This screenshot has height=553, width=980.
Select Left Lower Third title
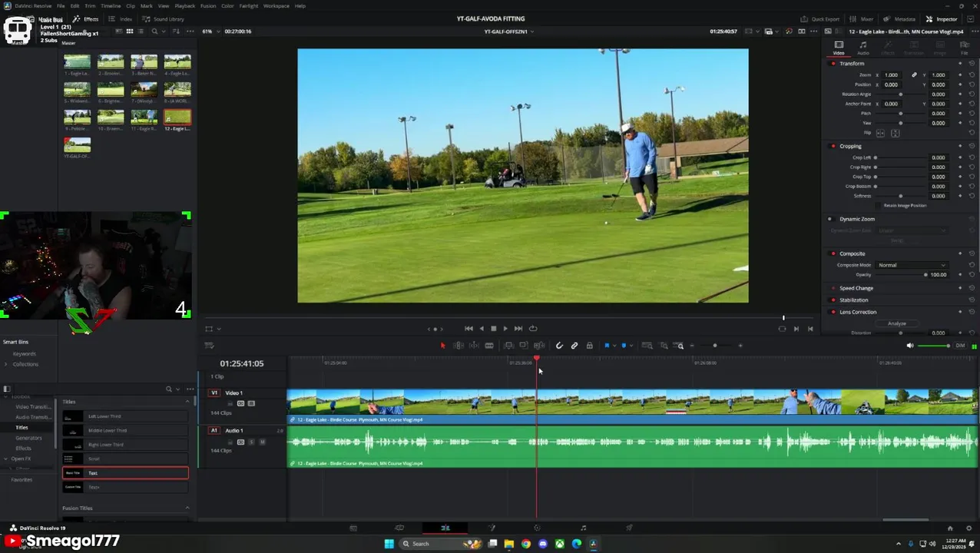(125, 416)
